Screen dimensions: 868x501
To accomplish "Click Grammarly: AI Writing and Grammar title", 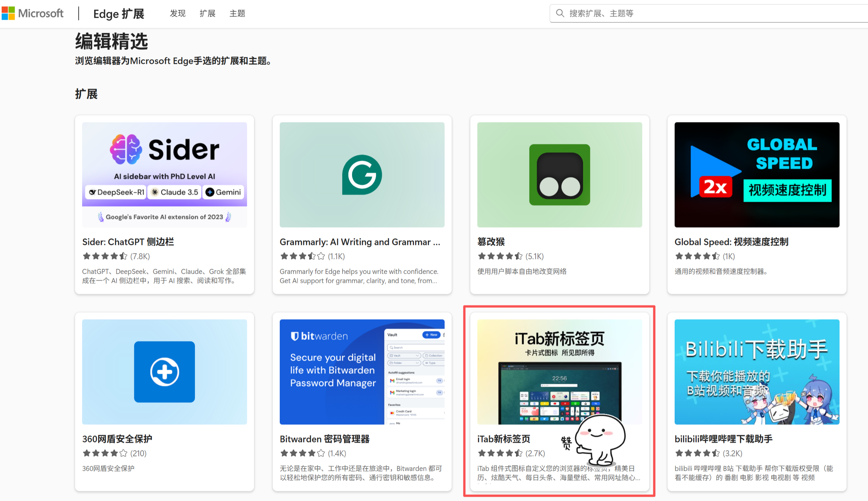I will (x=360, y=242).
